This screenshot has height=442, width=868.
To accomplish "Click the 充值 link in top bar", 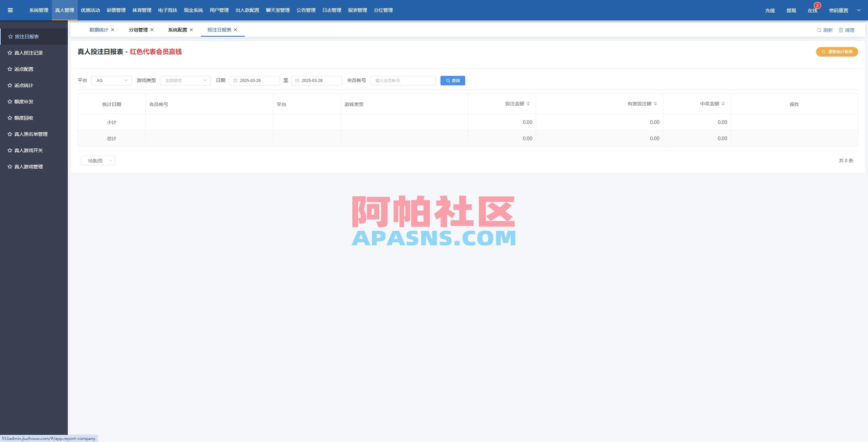I will (x=770, y=10).
